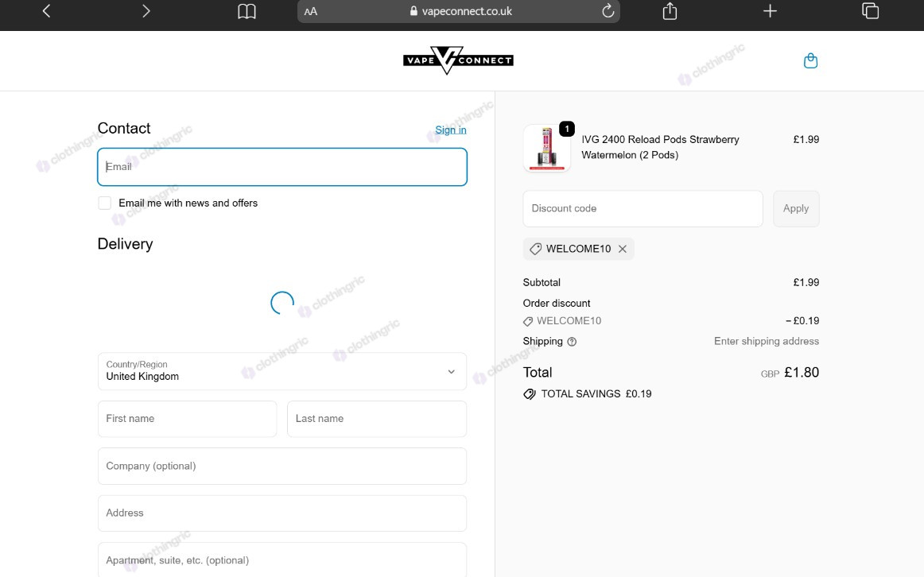Click the Apply discount button

795,208
